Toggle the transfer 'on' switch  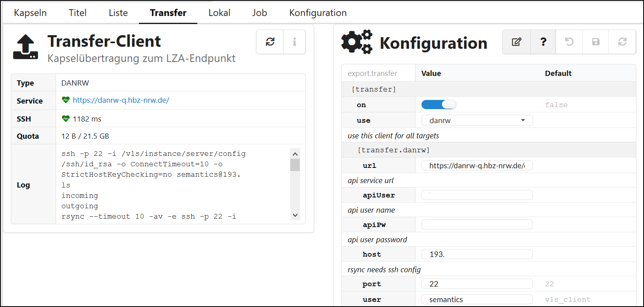tap(438, 105)
